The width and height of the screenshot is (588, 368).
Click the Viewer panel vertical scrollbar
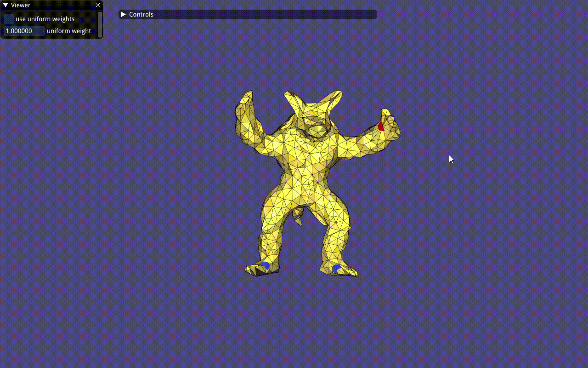click(100, 24)
